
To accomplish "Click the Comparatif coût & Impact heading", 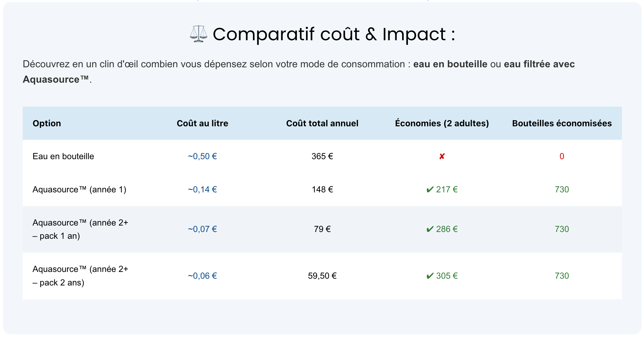I will [333, 34].
